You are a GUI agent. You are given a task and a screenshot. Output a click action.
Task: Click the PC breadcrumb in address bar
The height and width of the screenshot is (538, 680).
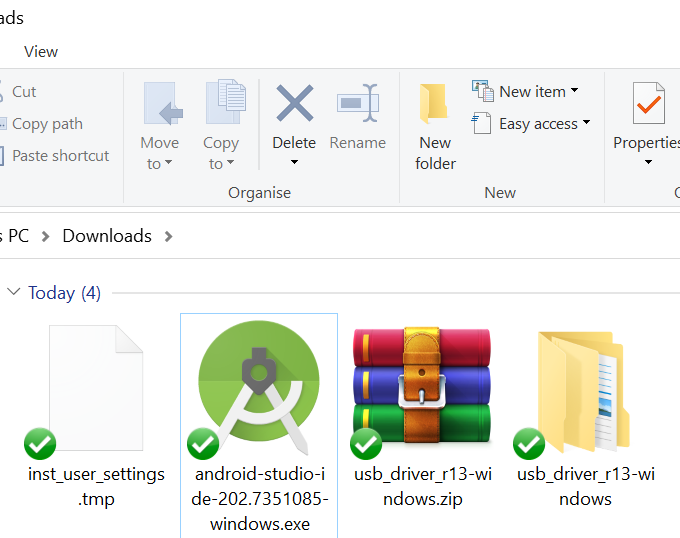click(18, 236)
